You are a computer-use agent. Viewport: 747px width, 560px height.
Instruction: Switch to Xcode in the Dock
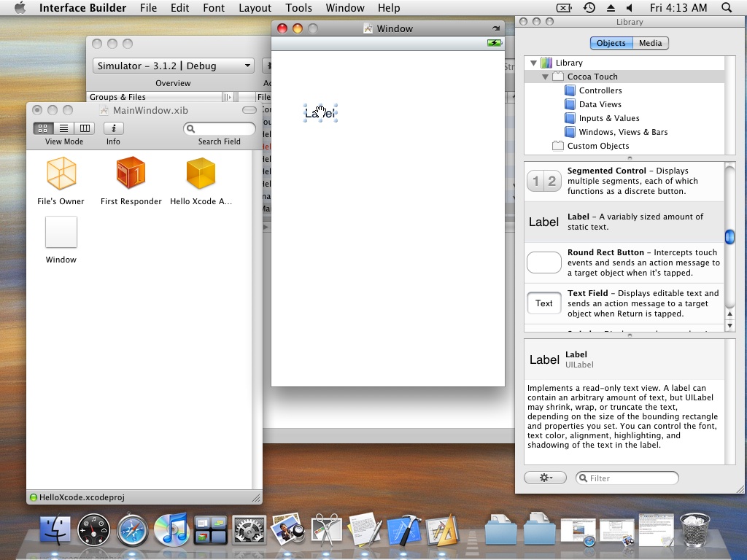click(404, 529)
